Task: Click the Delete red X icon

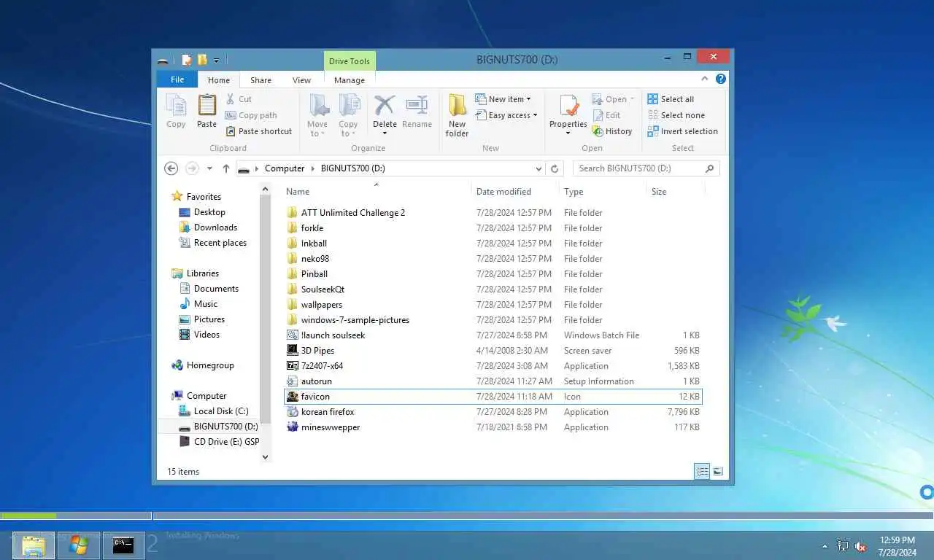Action: pyautogui.click(x=385, y=106)
